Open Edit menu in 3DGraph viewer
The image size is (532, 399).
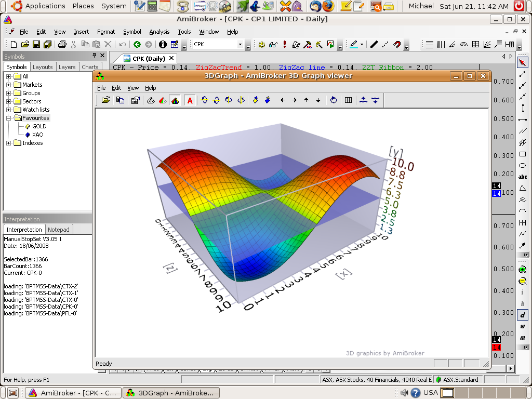click(x=116, y=88)
